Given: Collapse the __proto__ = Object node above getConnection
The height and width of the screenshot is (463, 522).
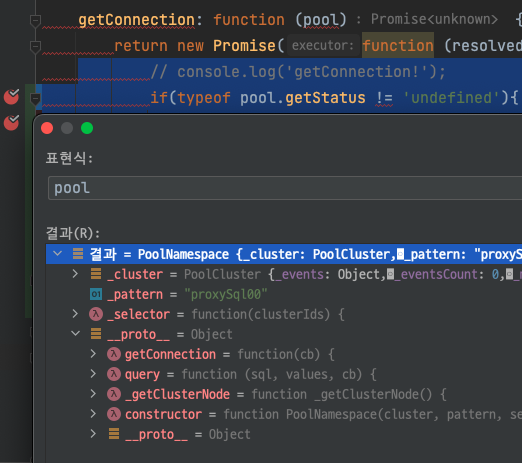Looking at the screenshot, I should [x=76, y=334].
